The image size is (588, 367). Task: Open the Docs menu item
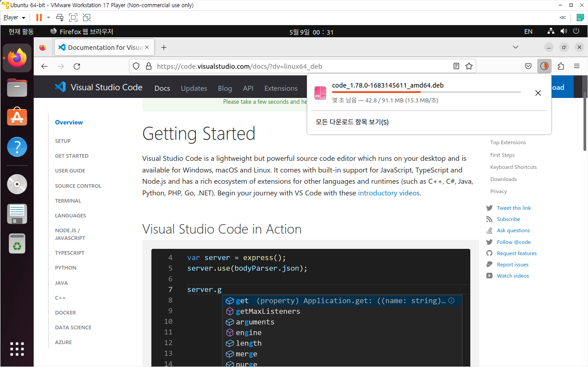(x=162, y=88)
